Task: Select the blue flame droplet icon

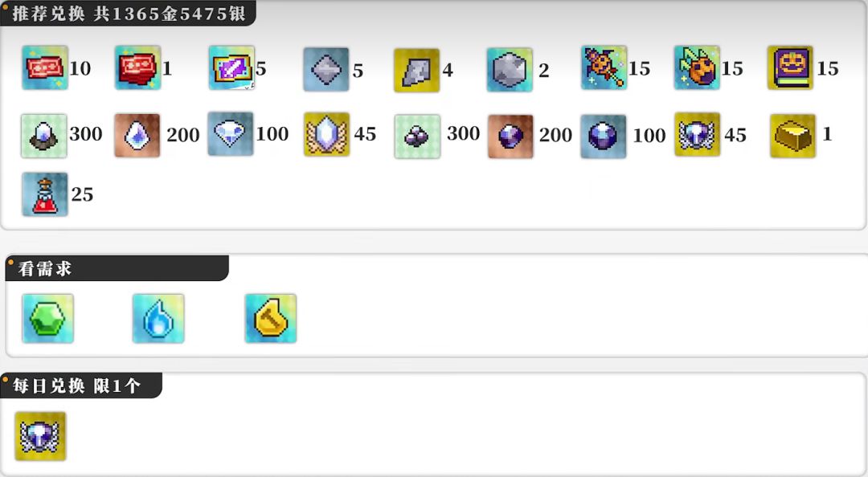Action: (158, 319)
